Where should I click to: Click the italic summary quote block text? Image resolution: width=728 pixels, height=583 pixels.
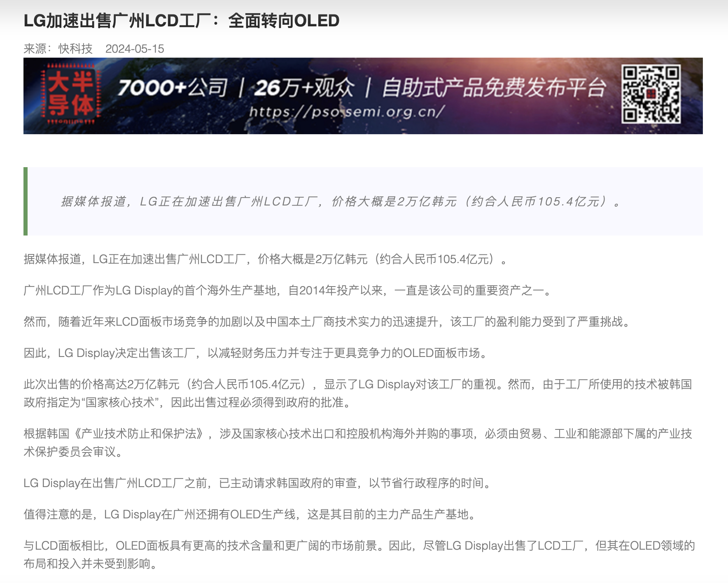click(x=341, y=201)
